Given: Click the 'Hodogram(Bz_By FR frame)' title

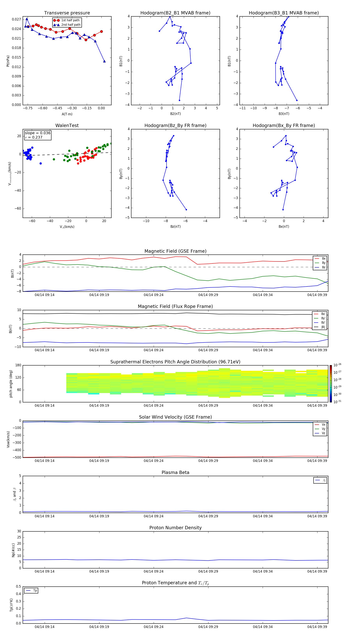Looking at the screenshot, I should [175, 125].
